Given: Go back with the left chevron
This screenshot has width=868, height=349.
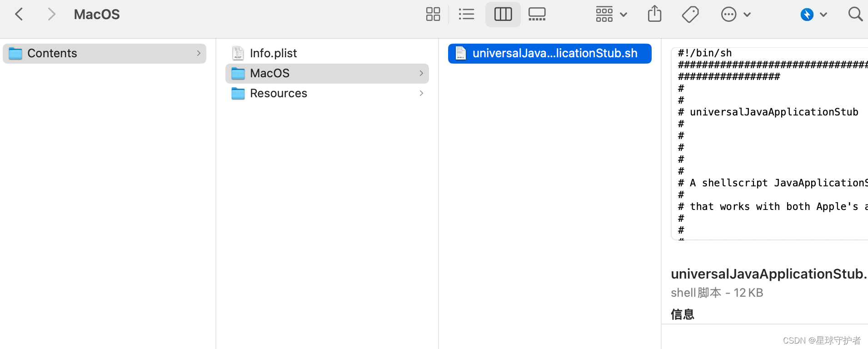Looking at the screenshot, I should coord(19,14).
